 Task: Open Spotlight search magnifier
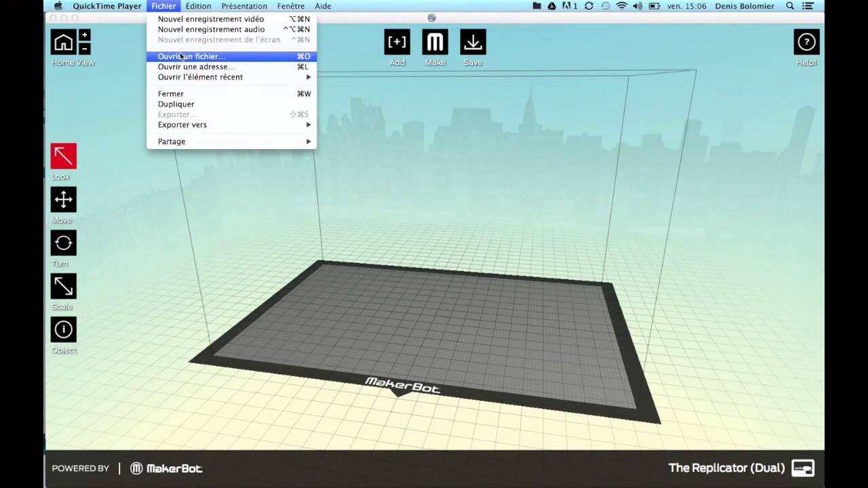pos(790,6)
